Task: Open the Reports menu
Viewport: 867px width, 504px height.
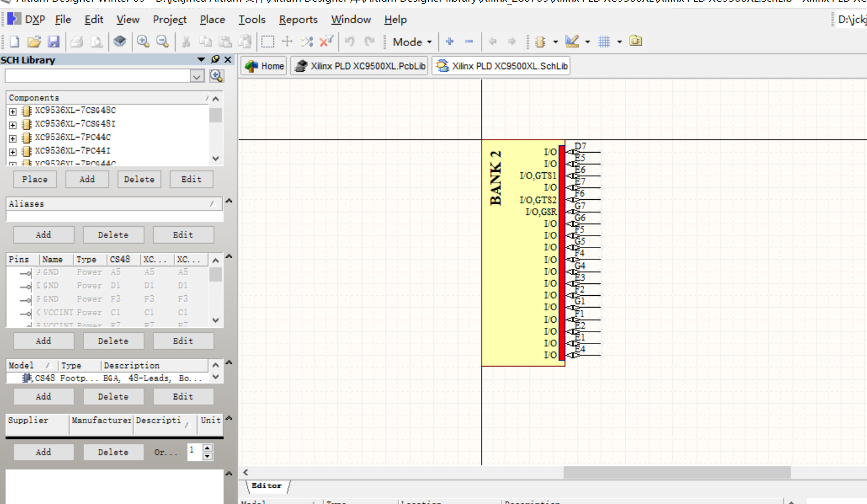Action: coord(298,20)
